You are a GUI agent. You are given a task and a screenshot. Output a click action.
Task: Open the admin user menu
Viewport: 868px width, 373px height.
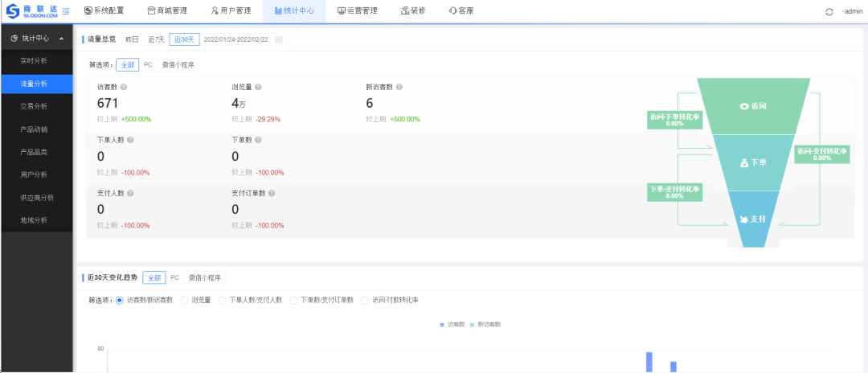click(853, 11)
